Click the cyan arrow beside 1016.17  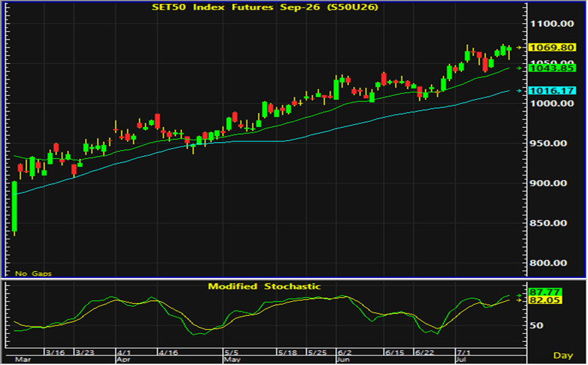pos(519,91)
